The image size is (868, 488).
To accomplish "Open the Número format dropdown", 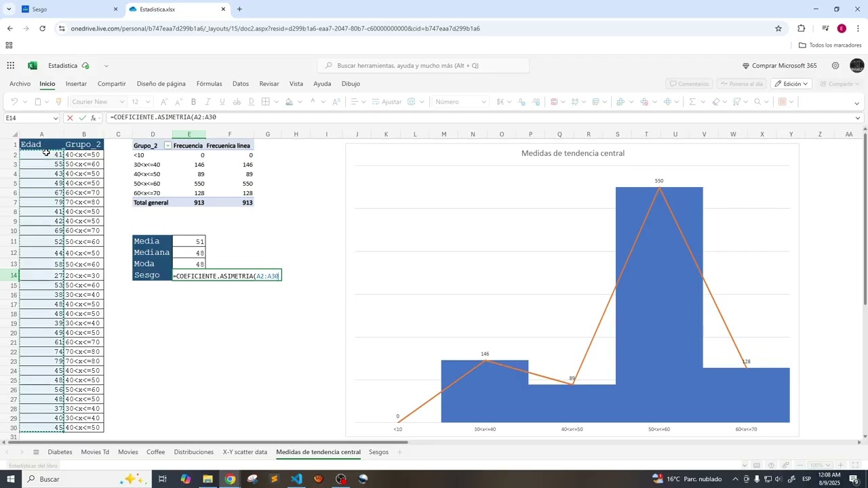I will coord(461,102).
